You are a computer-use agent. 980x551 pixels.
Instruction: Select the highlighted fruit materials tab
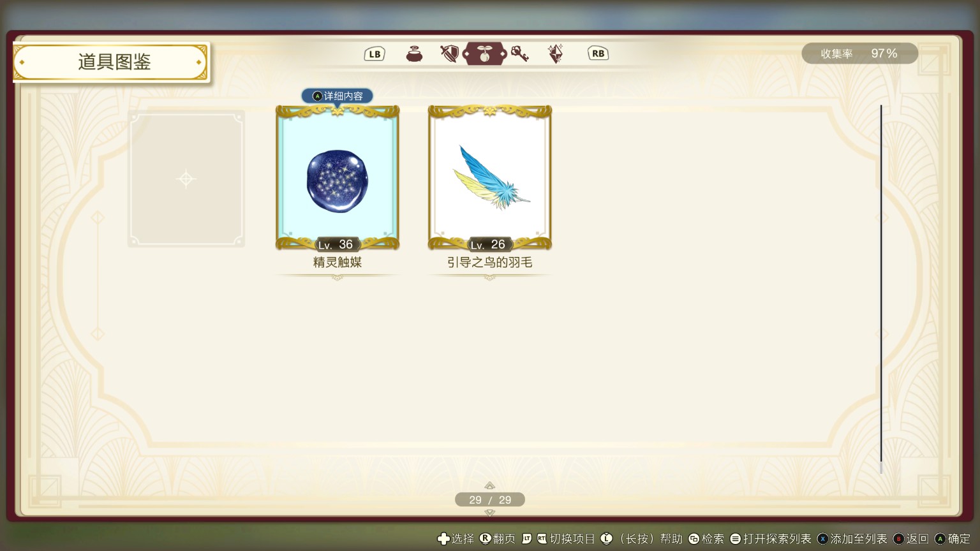(x=484, y=54)
